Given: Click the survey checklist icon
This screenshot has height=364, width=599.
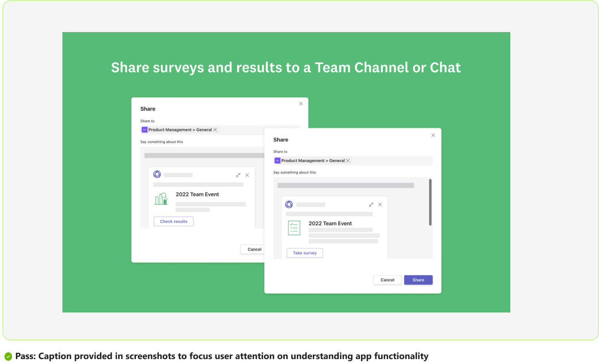Looking at the screenshot, I should [294, 228].
